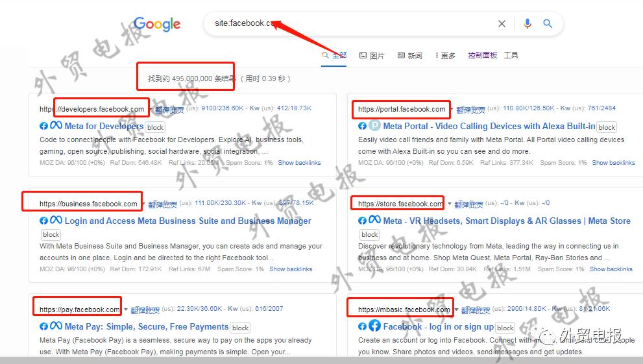Click 翻译此页 for developers.facebook.com result
Screen dimensions: 643x364
point(169,110)
